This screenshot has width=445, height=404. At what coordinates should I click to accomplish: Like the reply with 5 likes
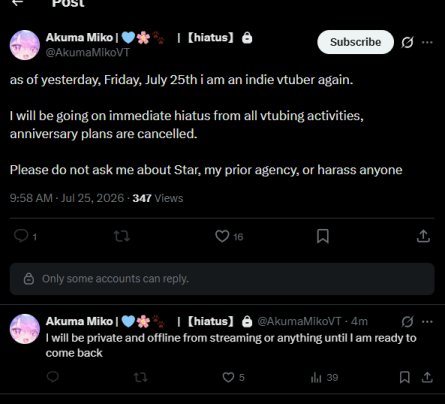click(228, 377)
